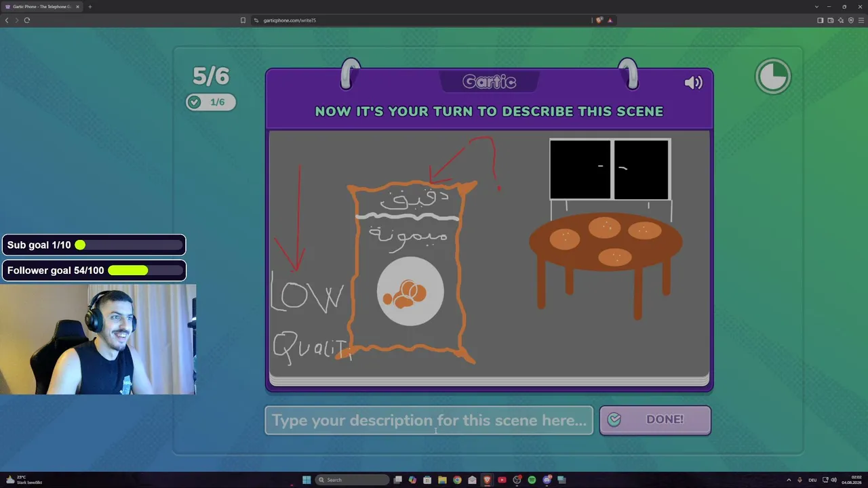Launch Copilot from the taskbar

click(412, 480)
